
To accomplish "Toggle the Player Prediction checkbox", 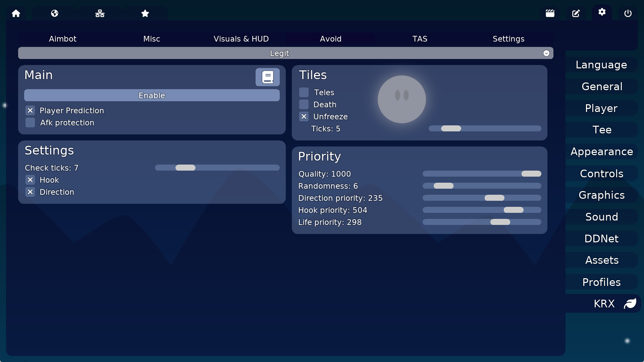I will 30,111.
